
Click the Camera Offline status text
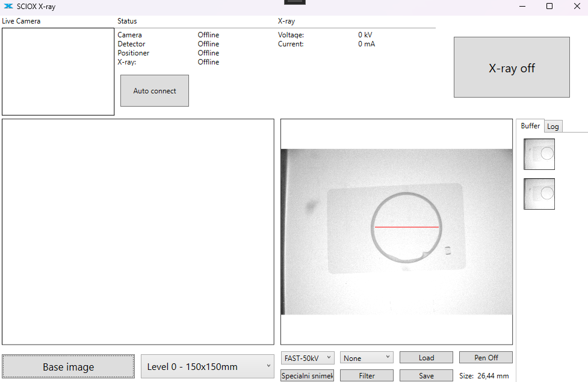click(x=208, y=35)
